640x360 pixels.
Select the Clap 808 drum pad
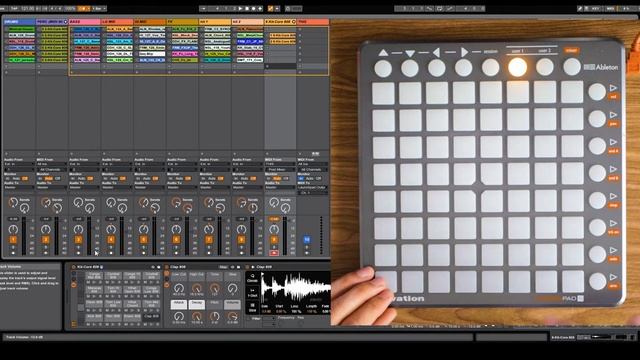151,317
